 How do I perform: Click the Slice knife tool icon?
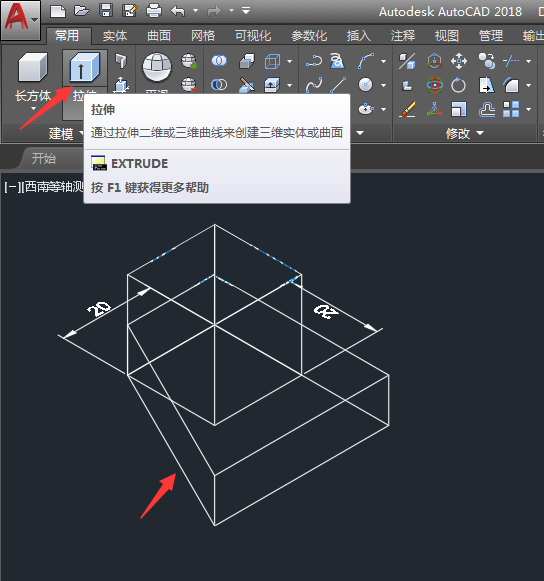click(247, 85)
